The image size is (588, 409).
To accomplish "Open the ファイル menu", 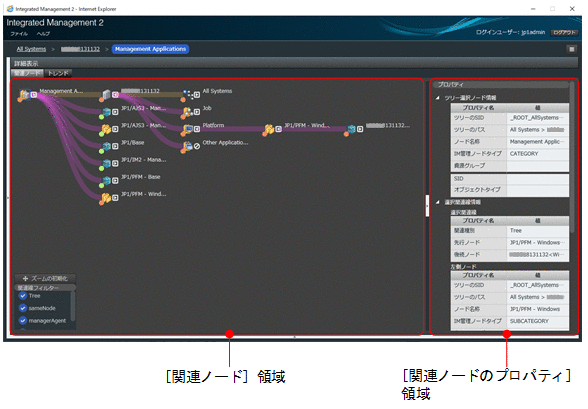I will pos(19,34).
